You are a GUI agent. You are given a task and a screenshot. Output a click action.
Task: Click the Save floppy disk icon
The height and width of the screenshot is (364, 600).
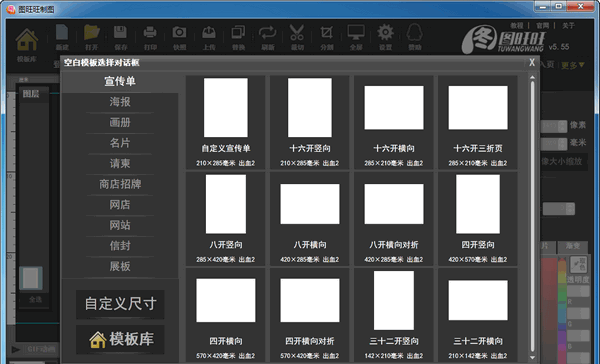tap(121, 33)
